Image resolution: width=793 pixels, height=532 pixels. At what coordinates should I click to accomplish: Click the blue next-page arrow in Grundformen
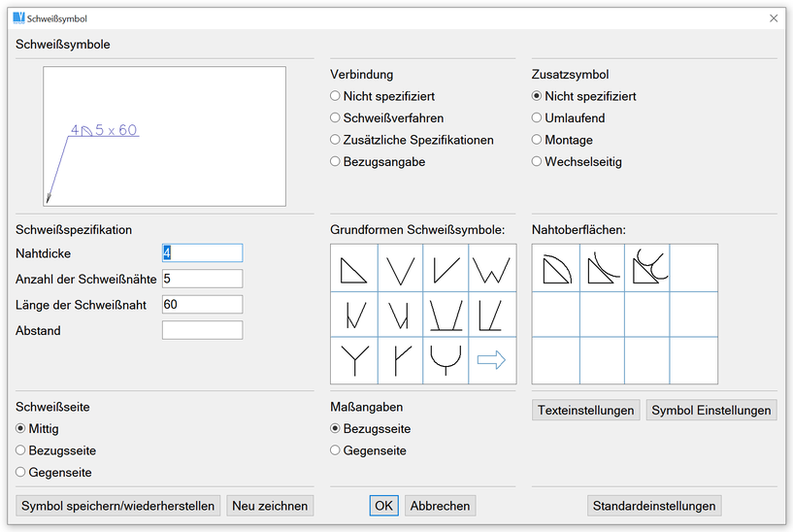pos(492,360)
